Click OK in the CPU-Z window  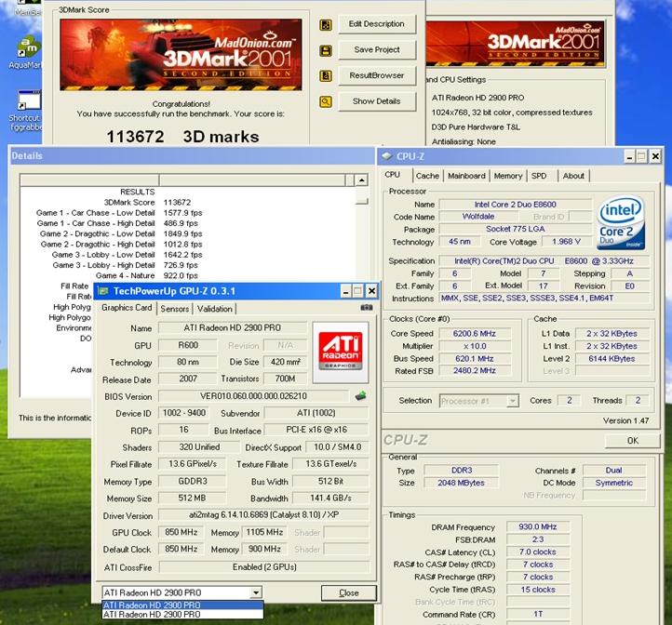(633, 440)
